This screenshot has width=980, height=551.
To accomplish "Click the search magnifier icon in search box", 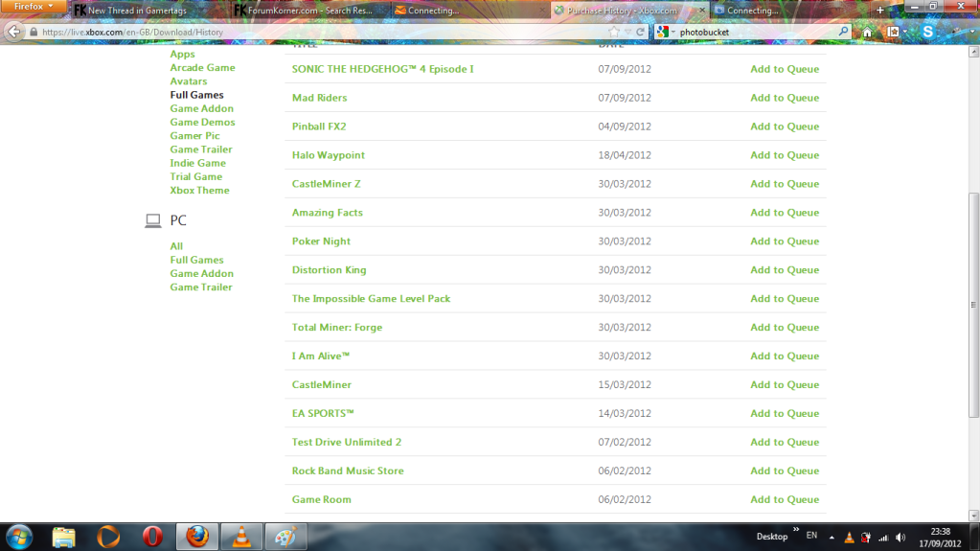I will (x=843, y=32).
